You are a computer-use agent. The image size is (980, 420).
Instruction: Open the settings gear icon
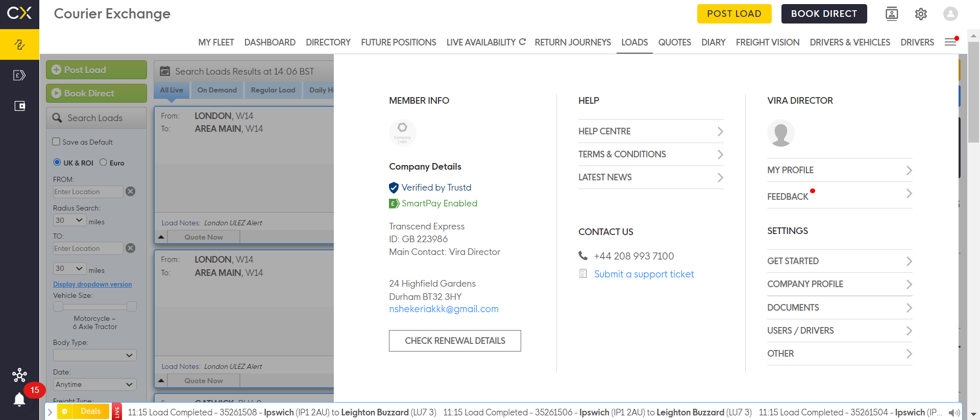pyautogui.click(x=921, y=14)
